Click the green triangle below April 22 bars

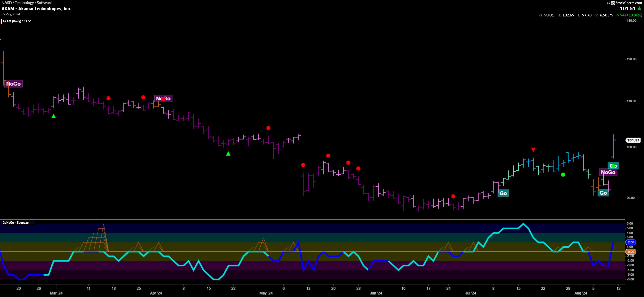[228, 154]
